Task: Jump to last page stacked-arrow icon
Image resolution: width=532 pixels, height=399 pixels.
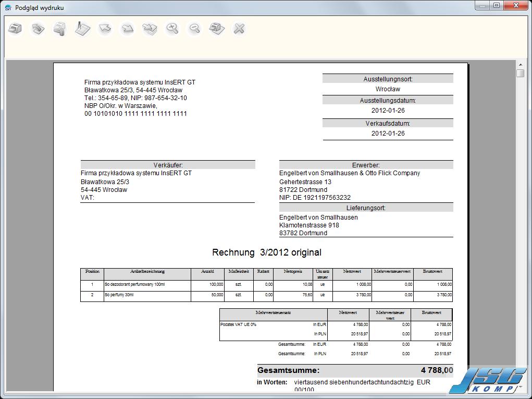Action: coord(150,29)
